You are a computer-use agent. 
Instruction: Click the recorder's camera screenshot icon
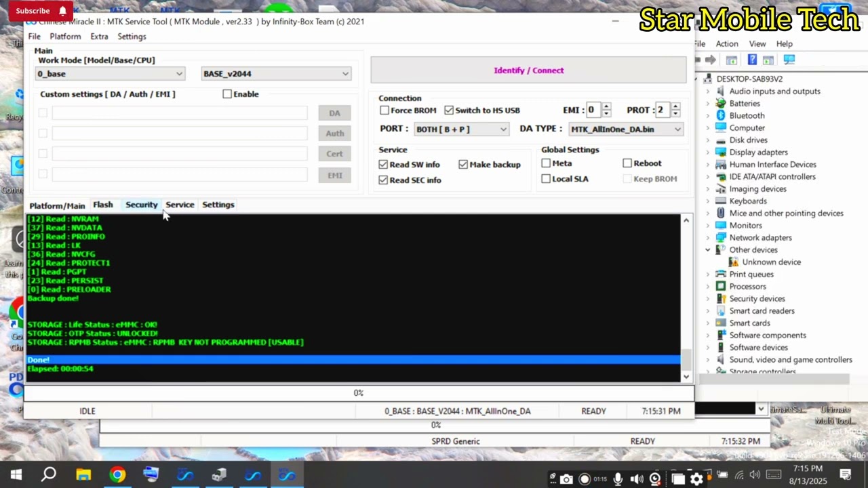pos(566,479)
